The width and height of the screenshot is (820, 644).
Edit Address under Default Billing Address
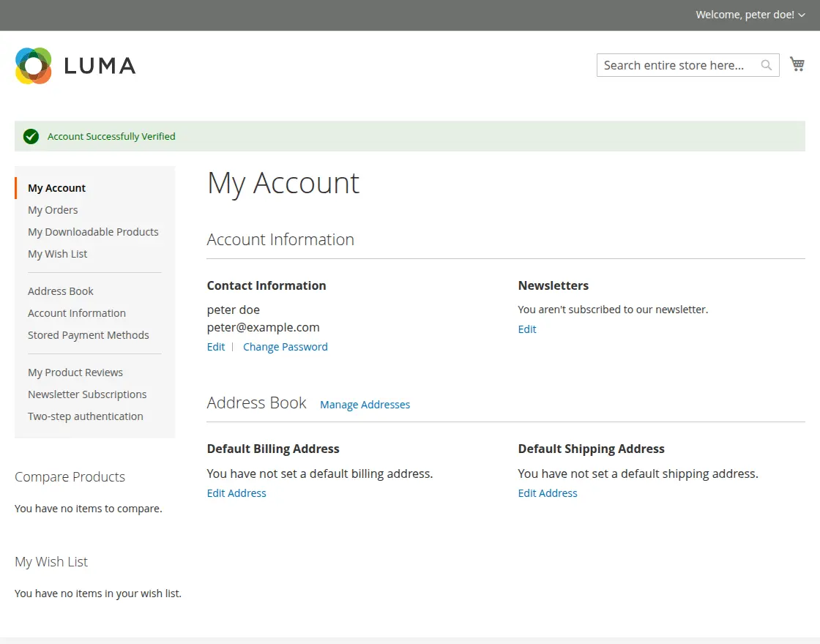click(236, 493)
